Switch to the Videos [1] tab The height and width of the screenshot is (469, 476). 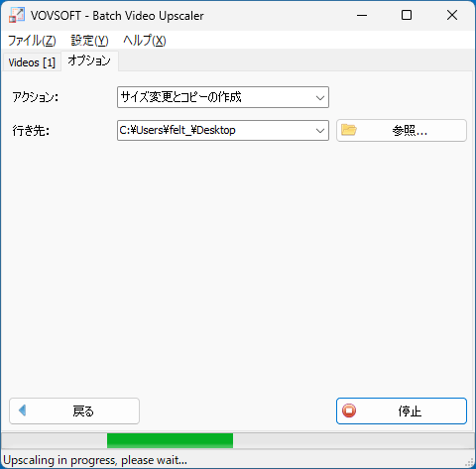(x=32, y=62)
